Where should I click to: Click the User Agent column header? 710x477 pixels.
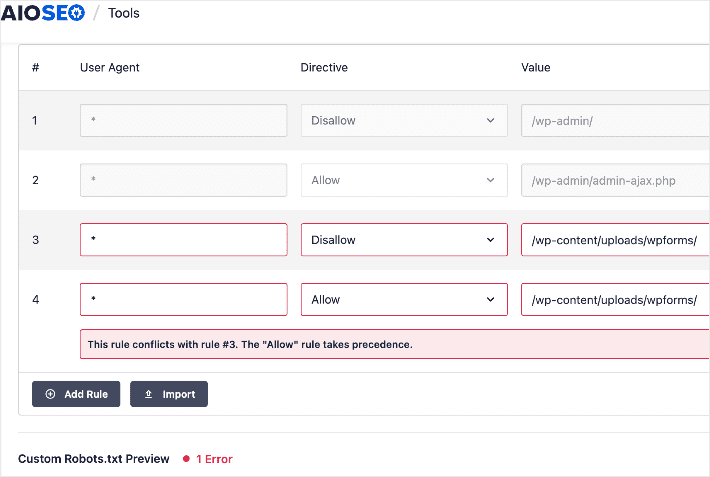[110, 67]
